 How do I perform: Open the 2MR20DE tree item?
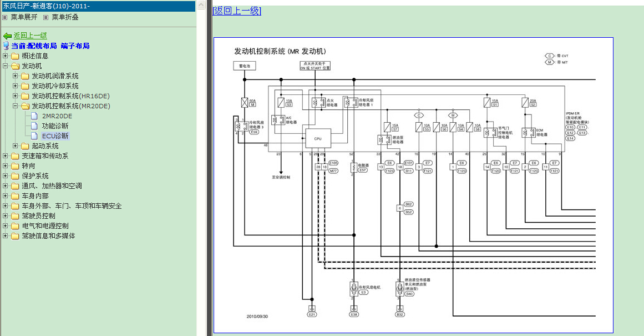point(57,116)
